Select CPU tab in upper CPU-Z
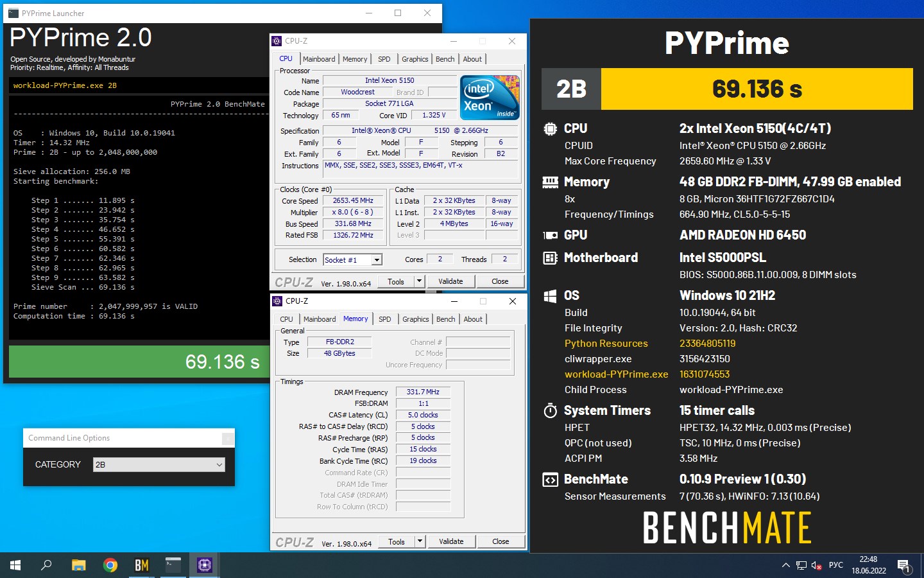The width and height of the screenshot is (924, 578). [286, 58]
